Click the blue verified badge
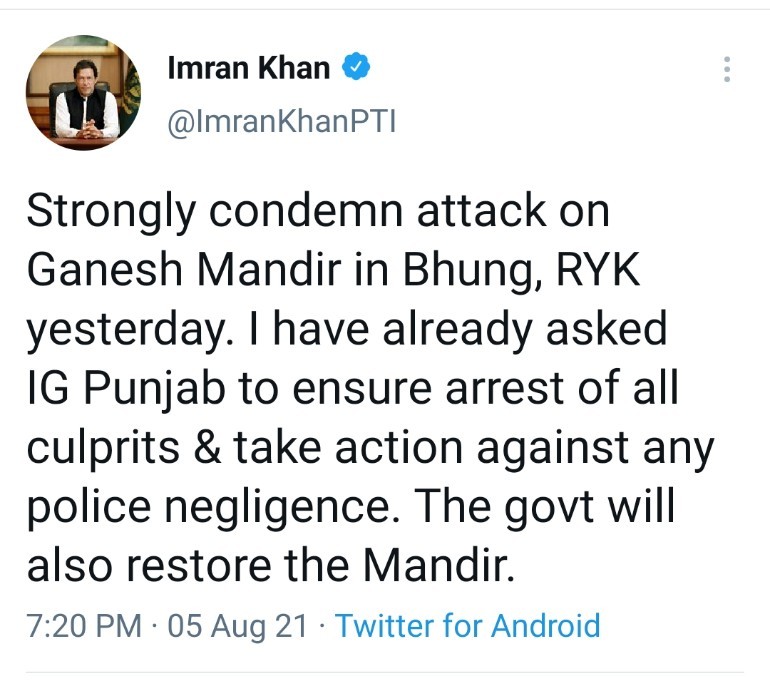This screenshot has height=683, width=770. point(357,68)
